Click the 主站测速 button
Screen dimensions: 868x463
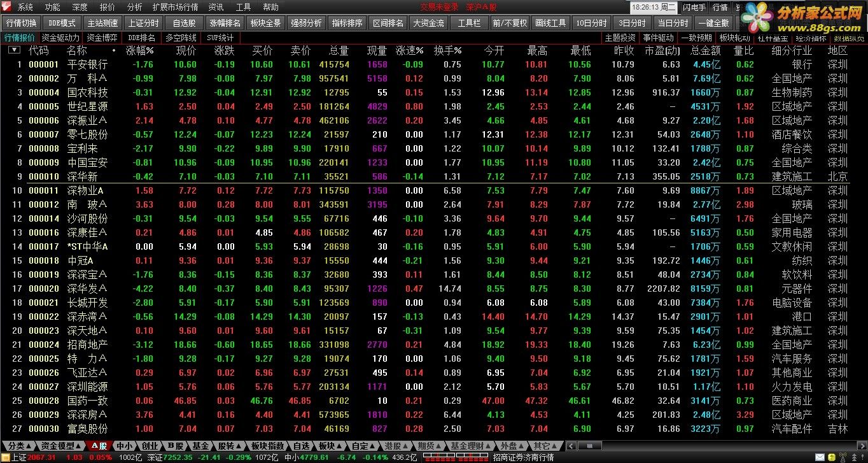pos(102,23)
